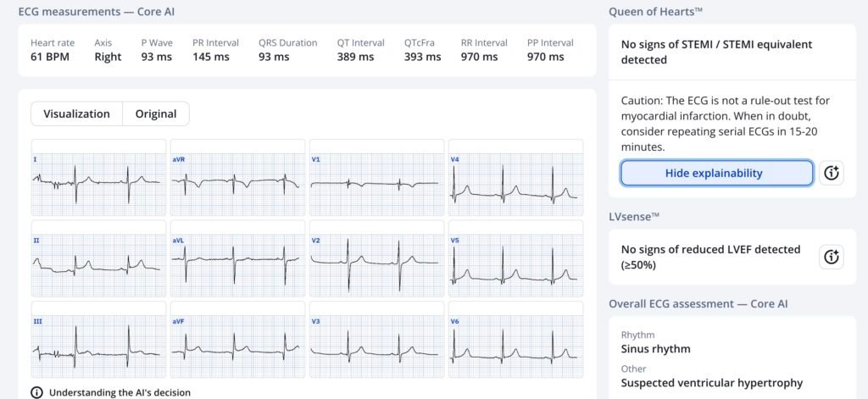Open the lead III ECG tracing

click(98, 340)
